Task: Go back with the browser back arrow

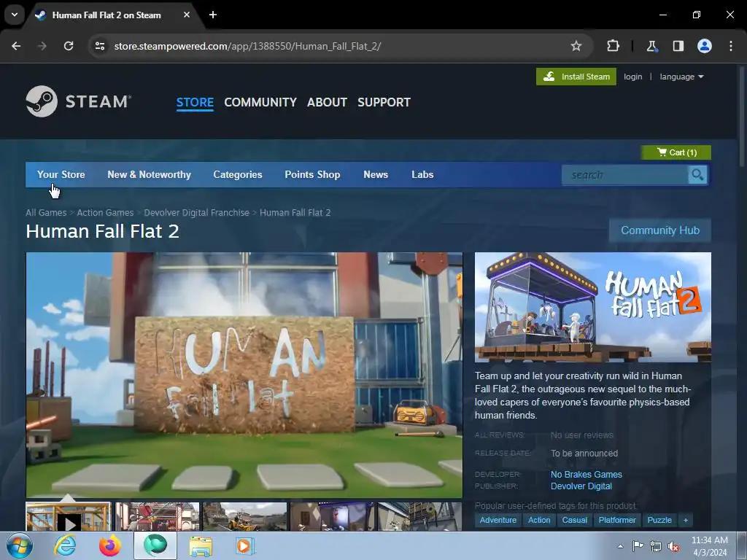Action: [16, 46]
